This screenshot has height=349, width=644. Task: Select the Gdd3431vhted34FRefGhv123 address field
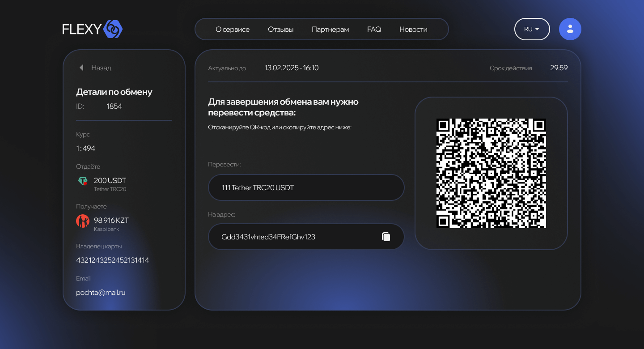click(306, 237)
